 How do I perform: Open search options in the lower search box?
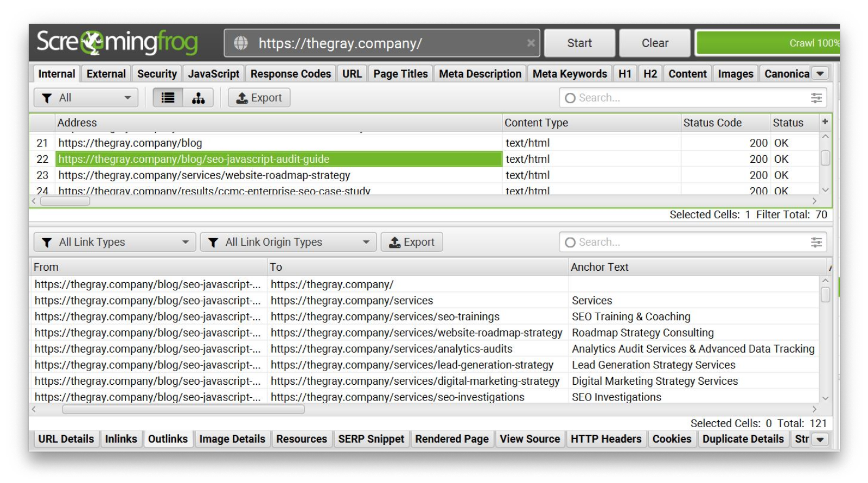pos(816,242)
